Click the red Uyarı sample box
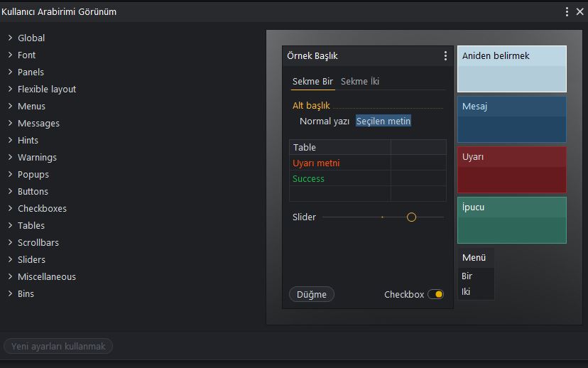The image size is (588, 368). pos(512,170)
